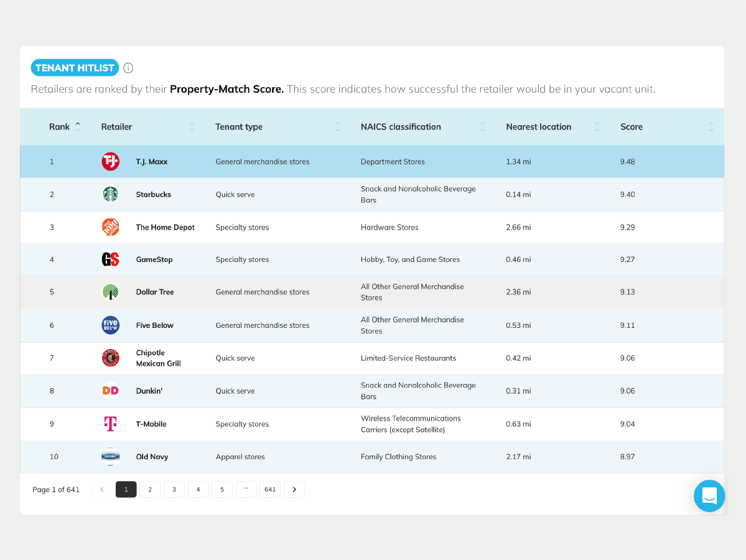Open sorting for NAICS classification column

[482, 126]
